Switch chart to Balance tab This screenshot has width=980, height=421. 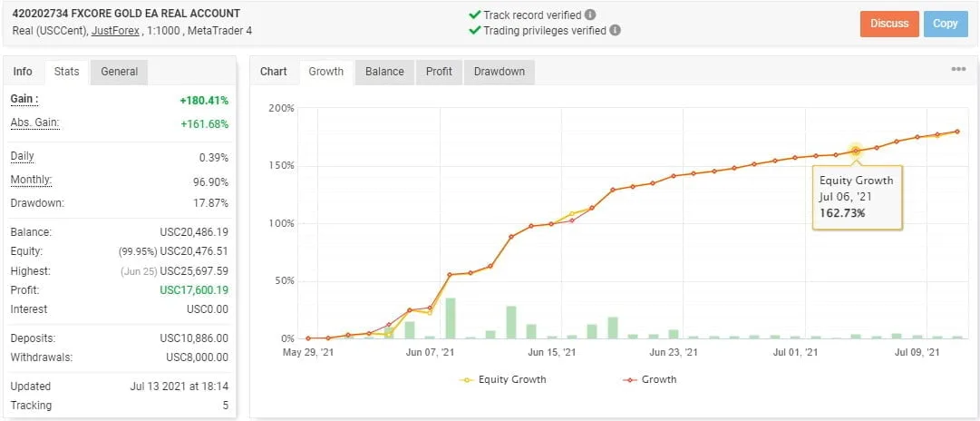click(x=384, y=72)
